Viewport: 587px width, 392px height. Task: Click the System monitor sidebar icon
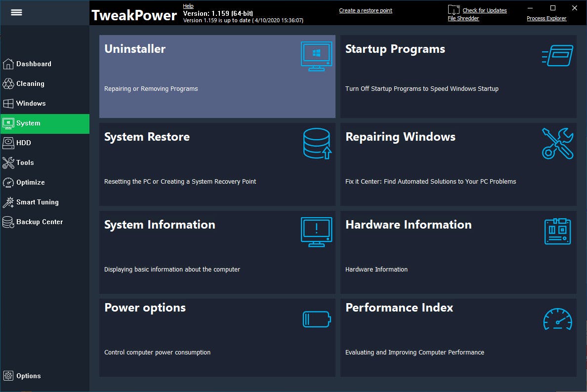pyautogui.click(x=8, y=123)
